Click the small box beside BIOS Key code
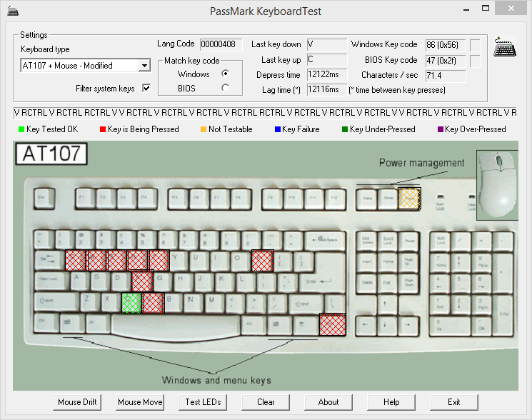 (476, 61)
